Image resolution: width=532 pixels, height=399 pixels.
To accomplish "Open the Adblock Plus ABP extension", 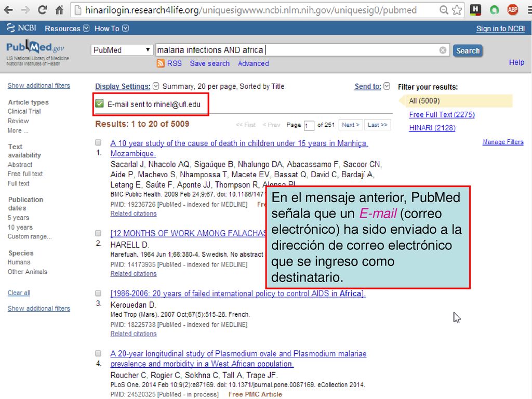I will coord(513,10).
